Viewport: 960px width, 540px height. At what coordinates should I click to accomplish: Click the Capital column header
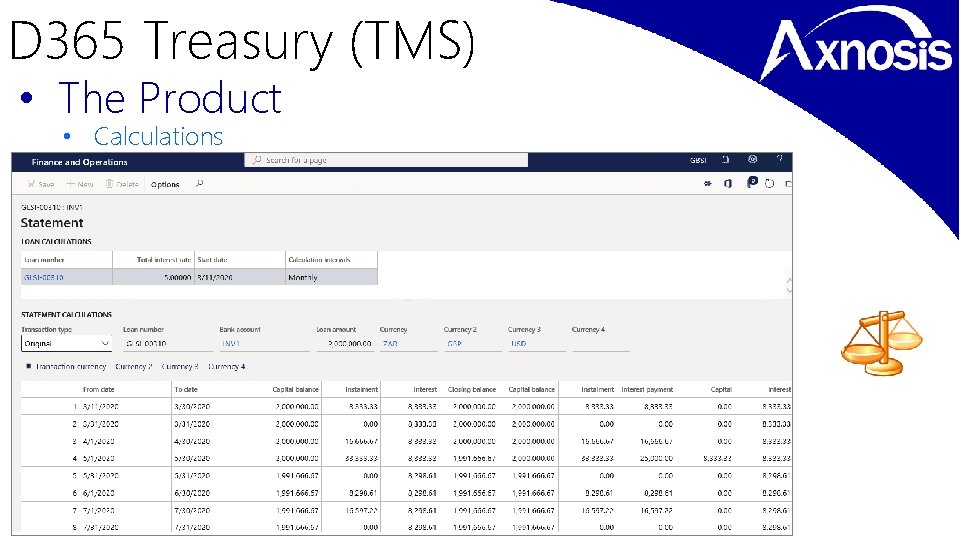(x=721, y=389)
